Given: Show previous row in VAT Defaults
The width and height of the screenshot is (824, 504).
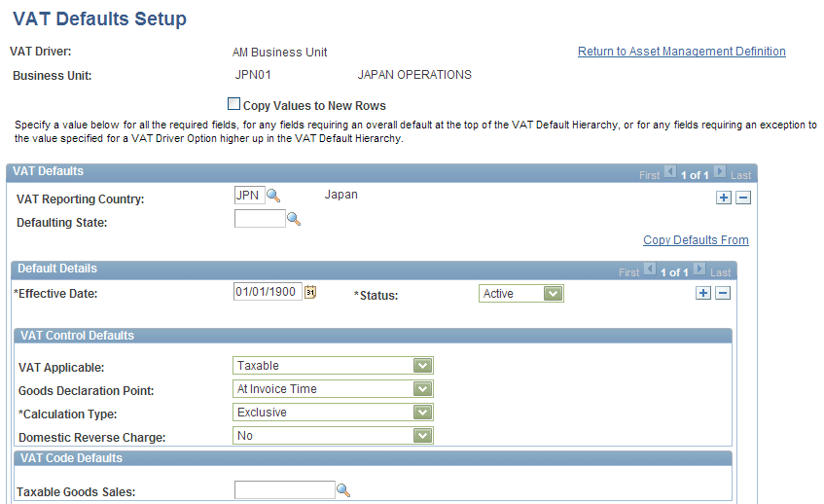Looking at the screenshot, I should [670, 171].
